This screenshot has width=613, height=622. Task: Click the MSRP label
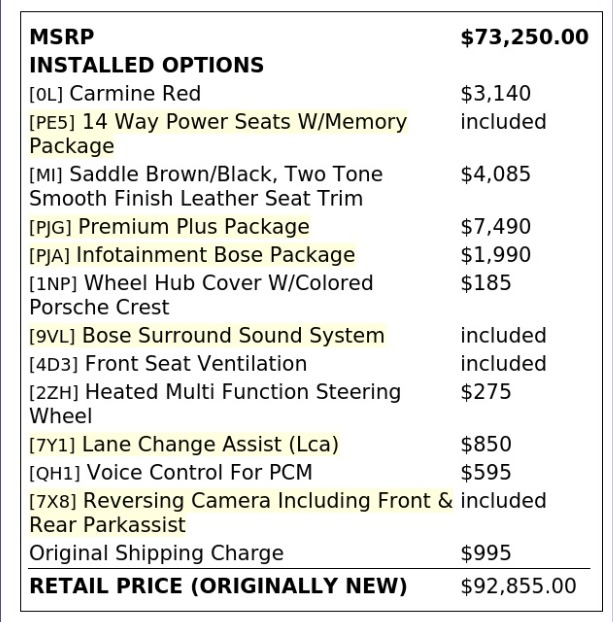[61, 37]
